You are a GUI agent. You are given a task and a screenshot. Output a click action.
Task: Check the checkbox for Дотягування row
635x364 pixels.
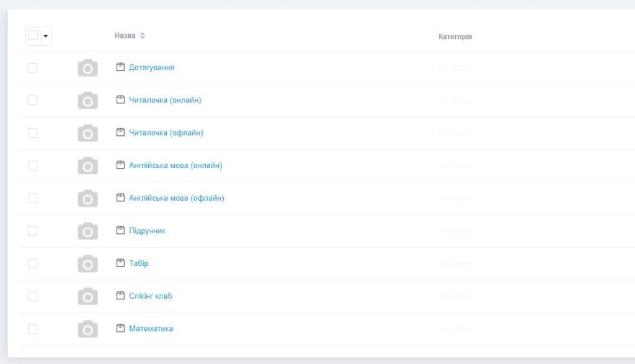(32, 68)
